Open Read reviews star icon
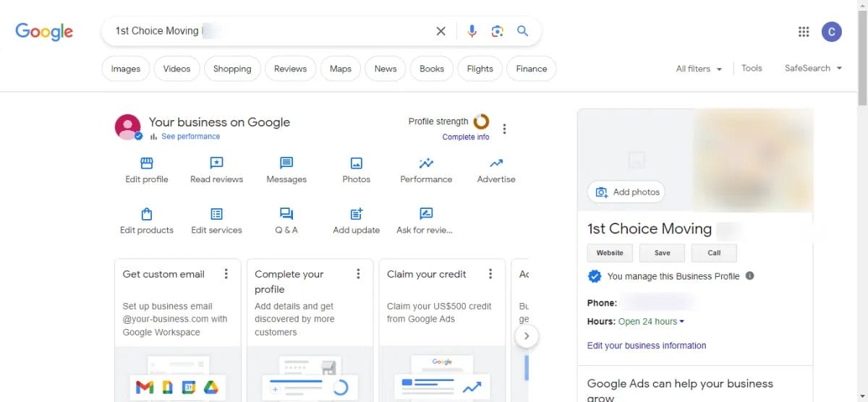 pyautogui.click(x=216, y=163)
